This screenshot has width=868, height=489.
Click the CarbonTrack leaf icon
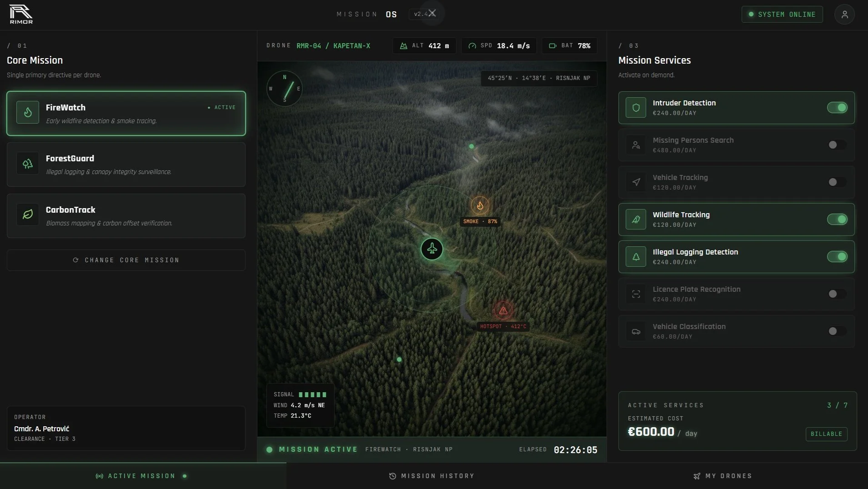[28, 215]
